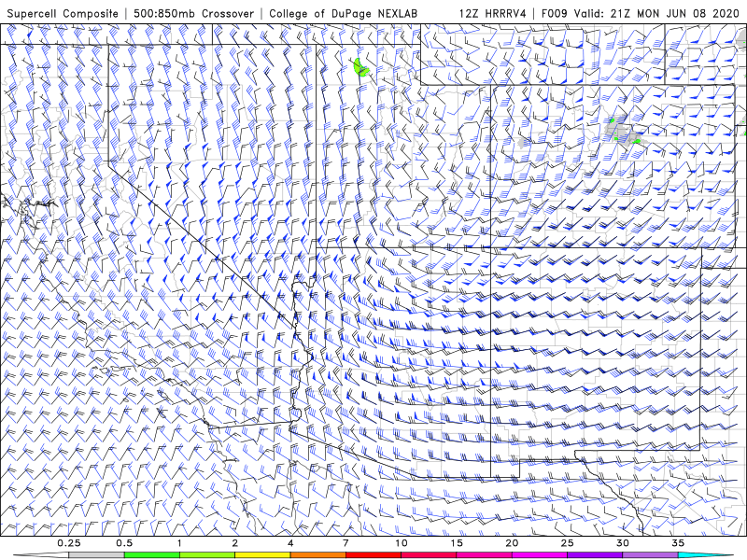747x560 pixels.
Task: Click the 'Supercell Composite' title text
Action: [63, 13]
